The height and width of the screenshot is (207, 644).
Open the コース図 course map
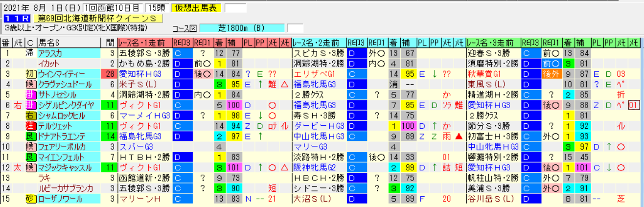185,28
